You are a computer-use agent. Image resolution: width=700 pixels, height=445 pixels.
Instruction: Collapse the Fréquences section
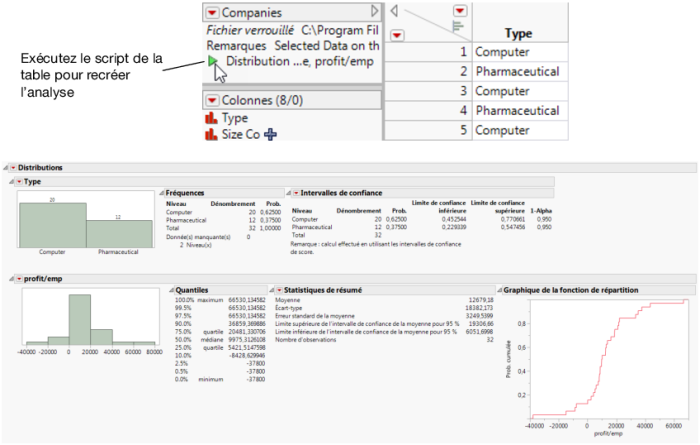click(x=161, y=191)
